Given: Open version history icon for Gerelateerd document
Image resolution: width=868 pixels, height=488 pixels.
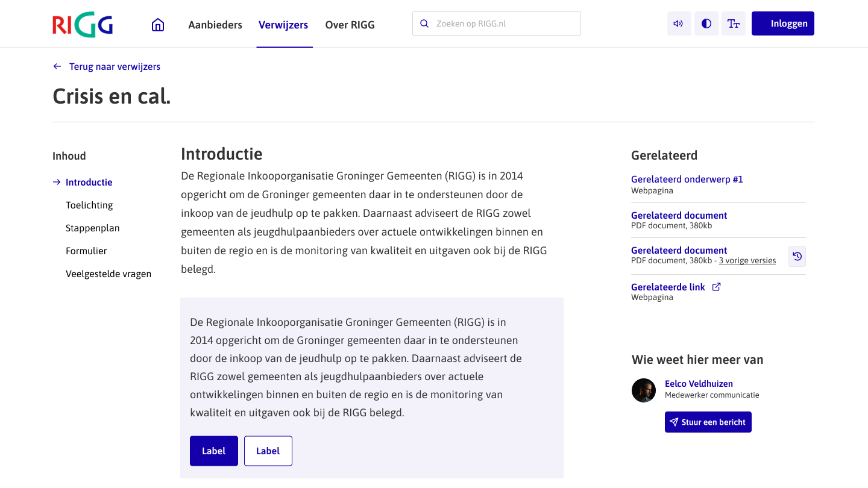Looking at the screenshot, I should click(797, 257).
